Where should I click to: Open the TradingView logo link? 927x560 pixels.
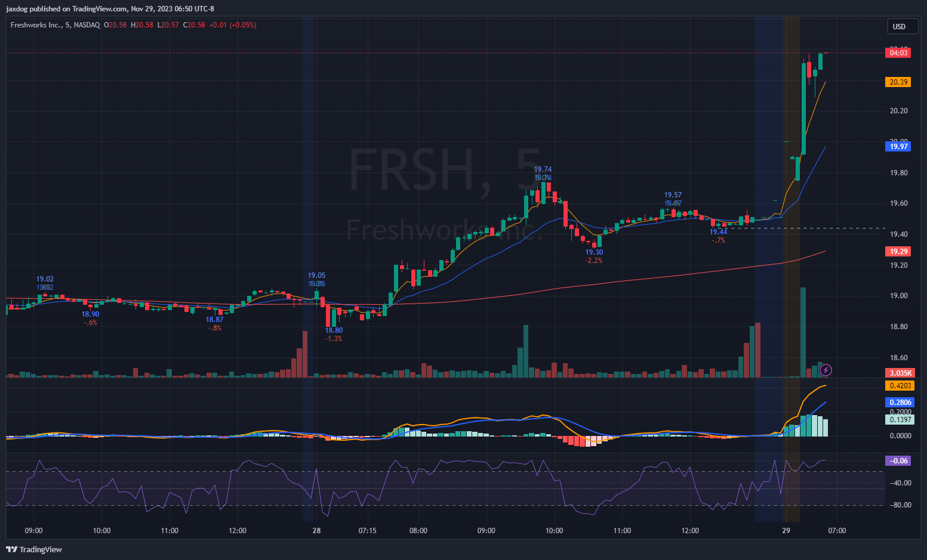pos(34,549)
